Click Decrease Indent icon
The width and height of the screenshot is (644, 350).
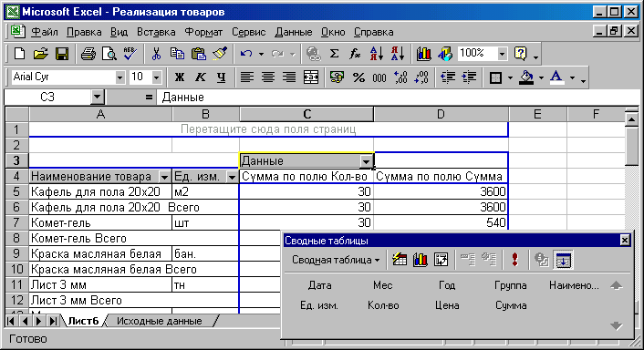pyautogui.click(x=448, y=77)
